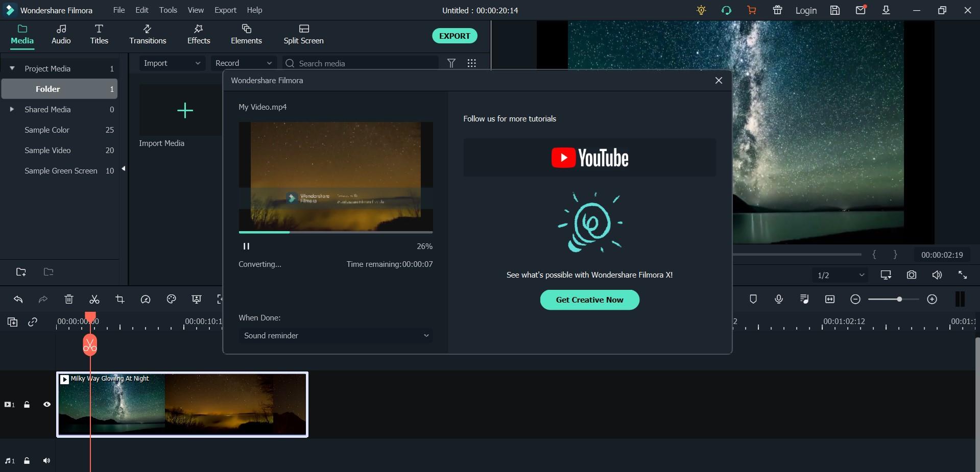Open the preview quality 1/2 dropdown
The width and height of the screenshot is (980, 472).
click(840, 275)
